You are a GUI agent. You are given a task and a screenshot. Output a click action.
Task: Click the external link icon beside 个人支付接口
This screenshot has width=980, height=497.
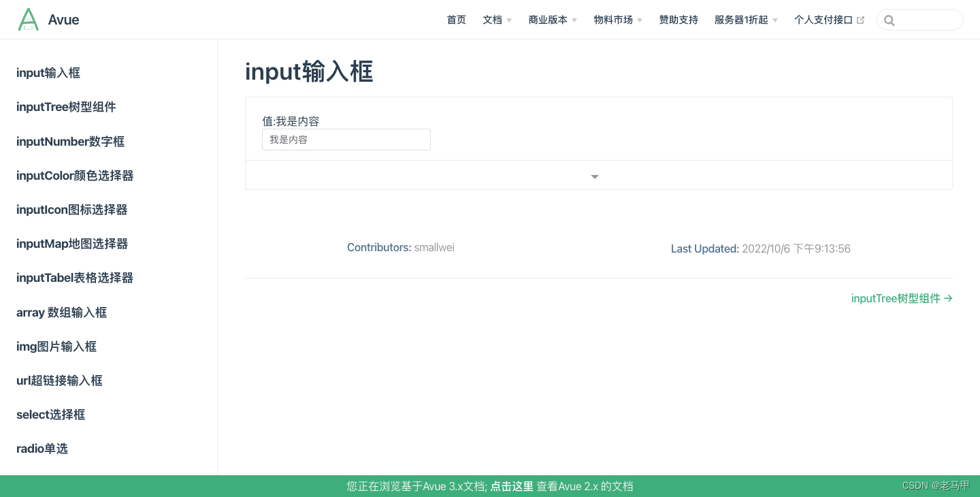[860, 19]
